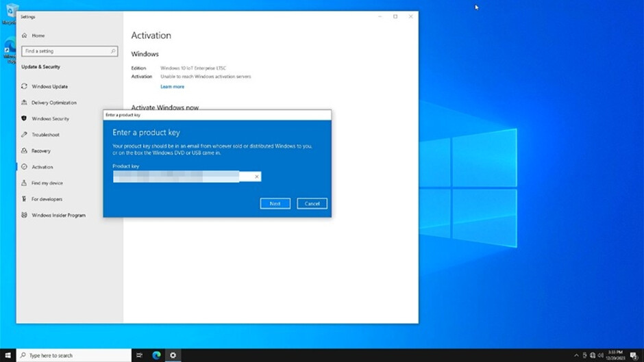644x362 pixels.
Task: Open Delivery Optimization settings
Action: coord(54,103)
